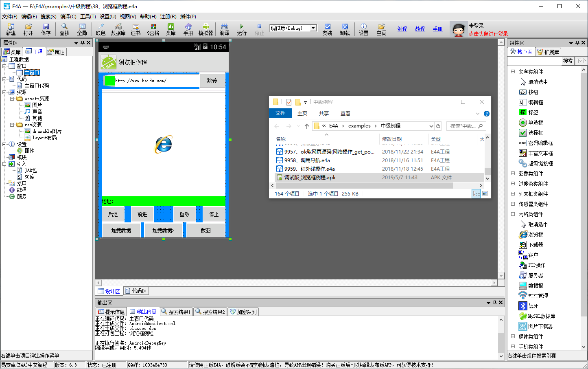The width and height of the screenshot is (588, 369).
Task: Collapse the assets资源 tree node
Action: click(12, 99)
